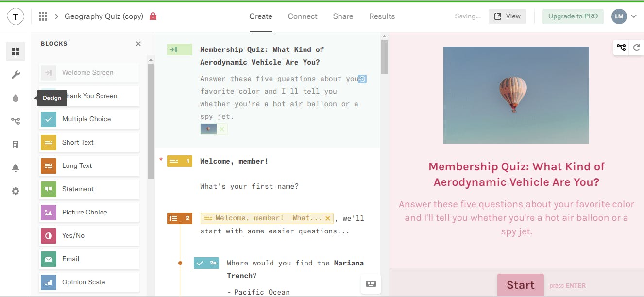Click the Typeform logo circle
The height and width of the screenshot is (297, 644).
coord(16,16)
